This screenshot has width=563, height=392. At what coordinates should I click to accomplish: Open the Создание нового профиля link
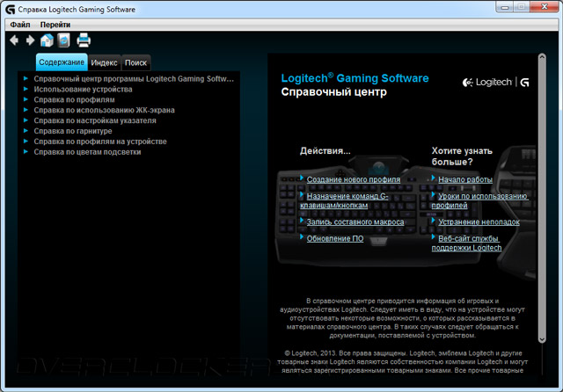coord(354,179)
